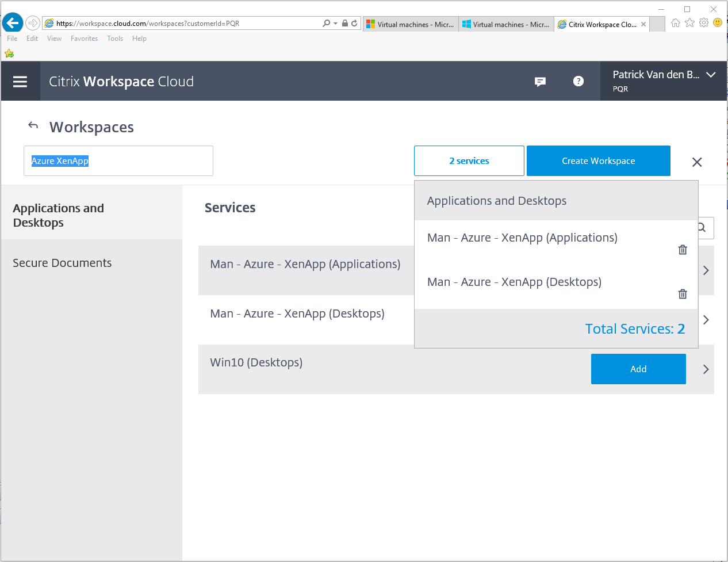
Task: Click the Workspaces page heading
Action: coord(91,127)
